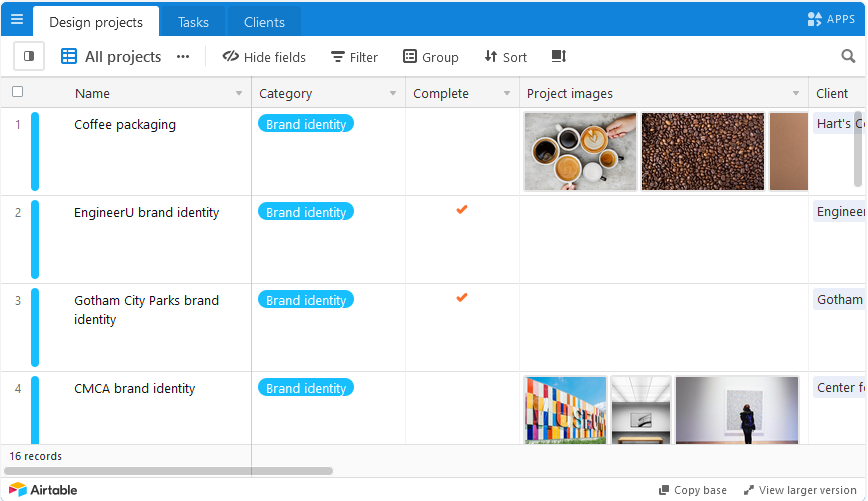Click the horizontal scrollbar at bottom
Screen dimensions: 868x501
tap(168, 470)
